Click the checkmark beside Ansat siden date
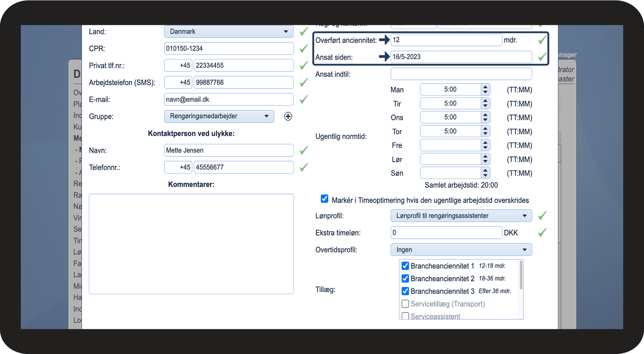The height and width of the screenshot is (354, 644). point(542,57)
